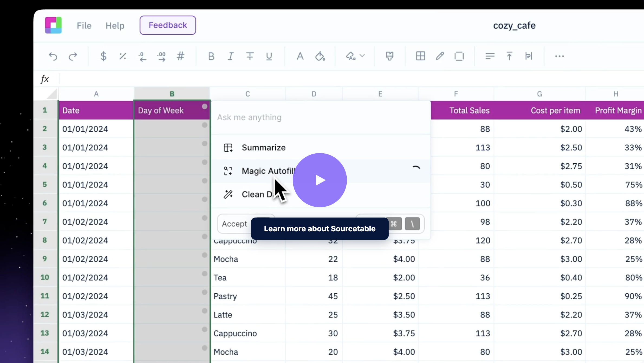
Task: Toggle italic formatting
Action: point(230,56)
